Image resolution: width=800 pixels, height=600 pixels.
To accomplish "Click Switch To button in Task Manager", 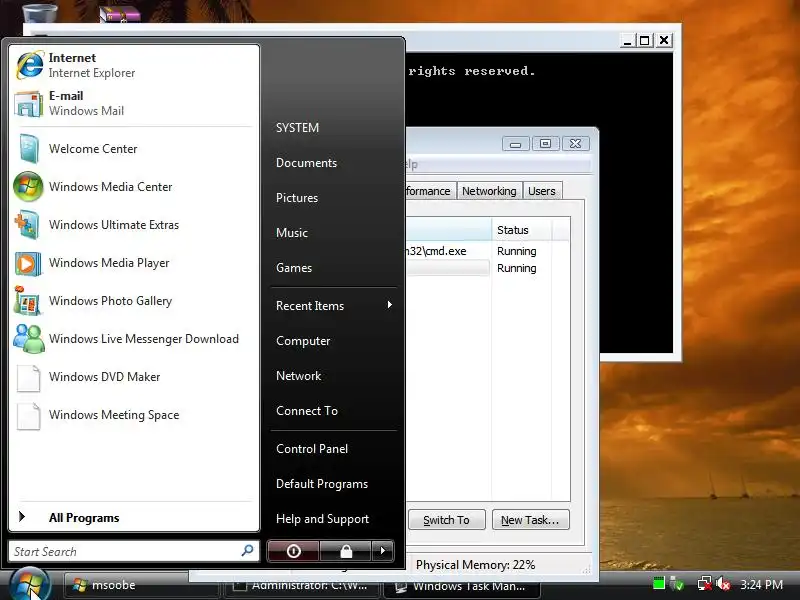I will 446,520.
